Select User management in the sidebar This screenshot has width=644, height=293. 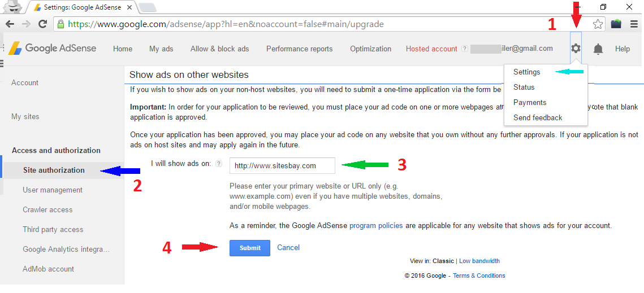tap(53, 190)
